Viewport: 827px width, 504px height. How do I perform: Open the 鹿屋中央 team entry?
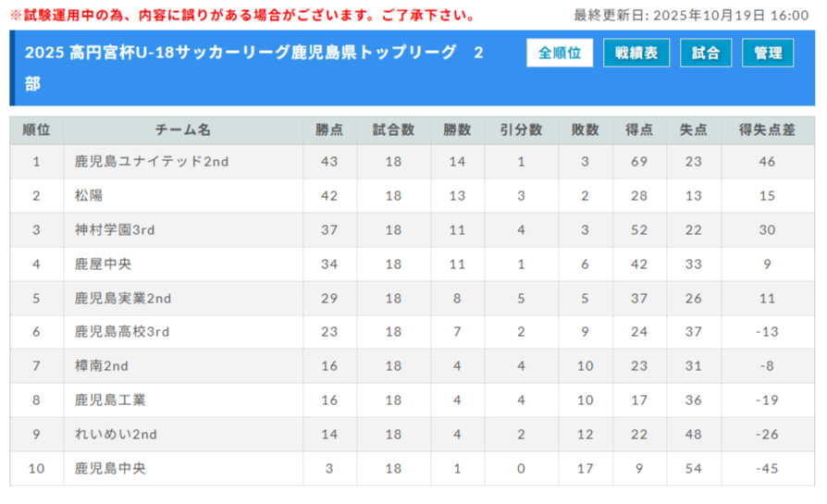103,264
